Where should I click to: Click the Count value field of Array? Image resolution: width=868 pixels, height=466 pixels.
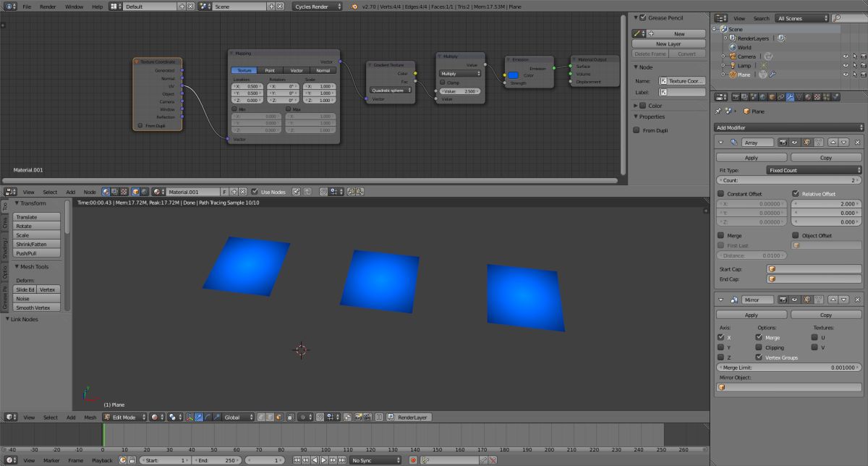point(789,180)
